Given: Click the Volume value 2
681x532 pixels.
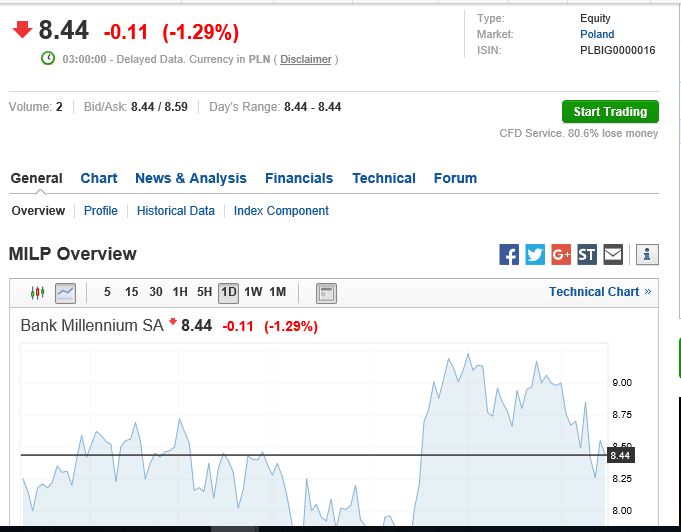Looking at the screenshot, I should (x=59, y=107).
